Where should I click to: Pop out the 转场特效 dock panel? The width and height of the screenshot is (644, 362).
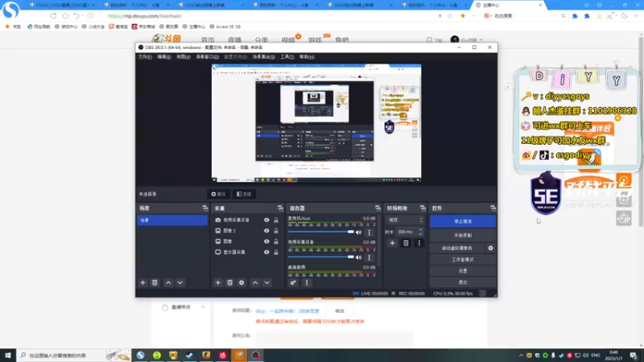(x=423, y=208)
